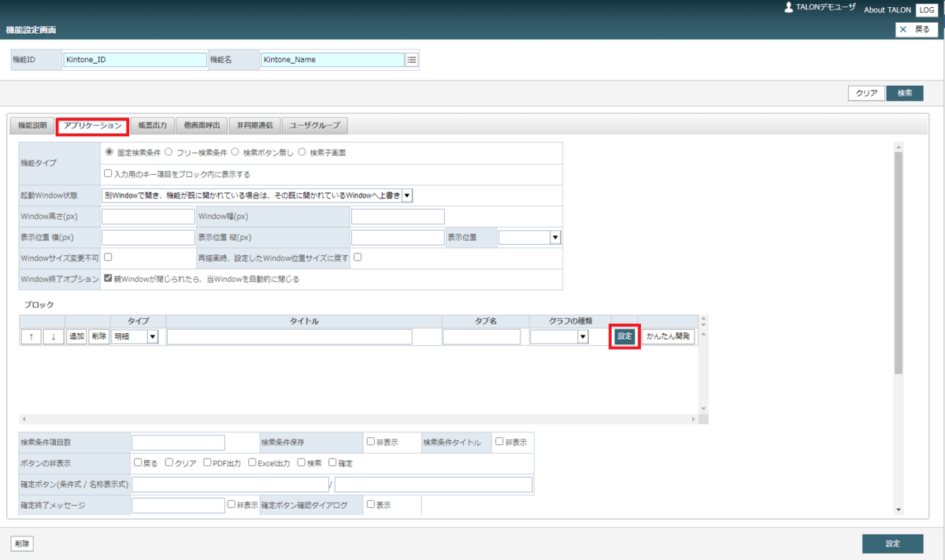Select 固定検索条件 radio button
The width and height of the screenshot is (945, 560).
[x=109, y=152]
